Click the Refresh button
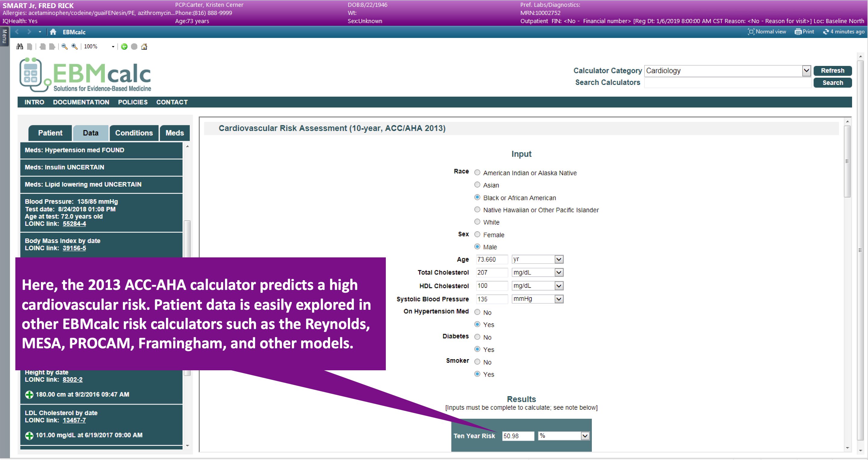Viewport: 868px width, 460px height. point(833,71)
